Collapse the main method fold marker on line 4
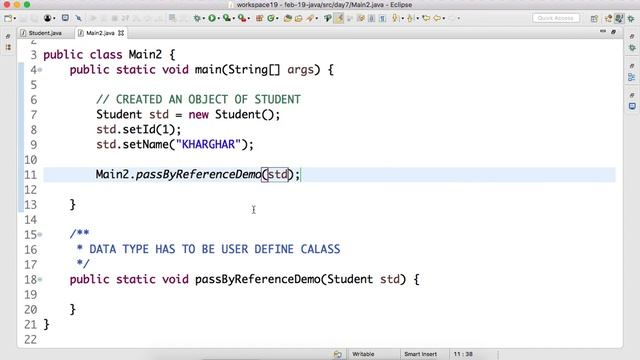 [40, 70]
